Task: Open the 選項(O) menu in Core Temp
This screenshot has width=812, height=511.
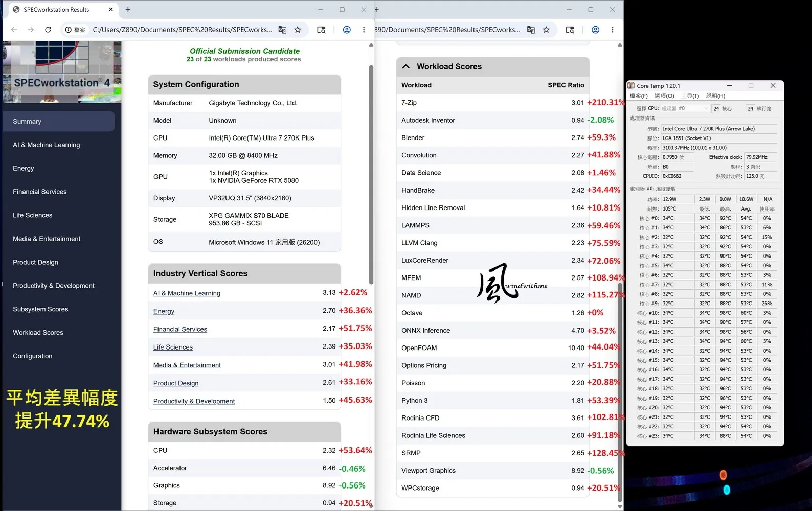Action: pos(664,96)
